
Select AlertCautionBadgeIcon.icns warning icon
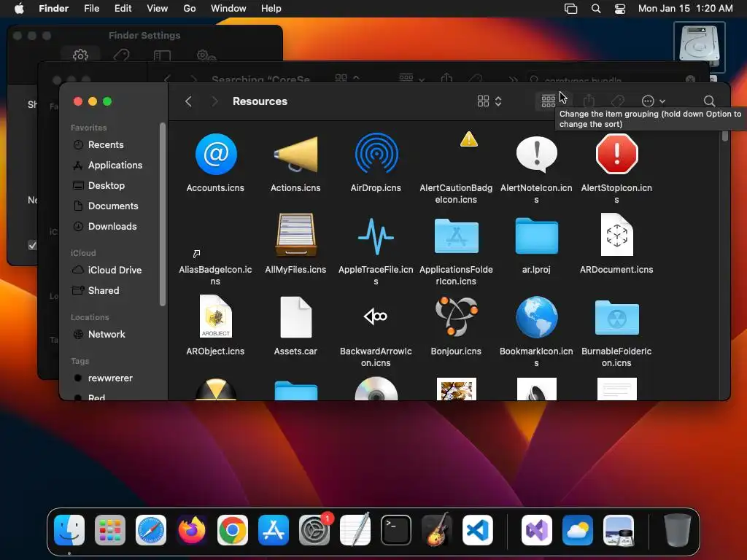(469, 139)
